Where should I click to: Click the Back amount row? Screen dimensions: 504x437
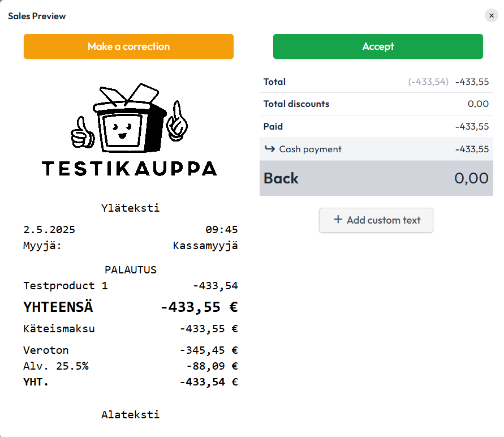pos(376,178)
